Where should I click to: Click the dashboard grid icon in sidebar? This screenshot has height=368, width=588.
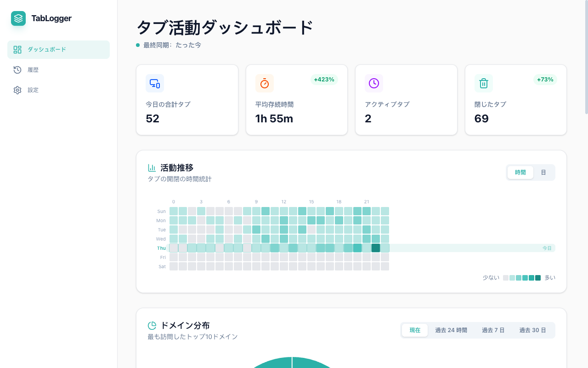tap(17, 50)
